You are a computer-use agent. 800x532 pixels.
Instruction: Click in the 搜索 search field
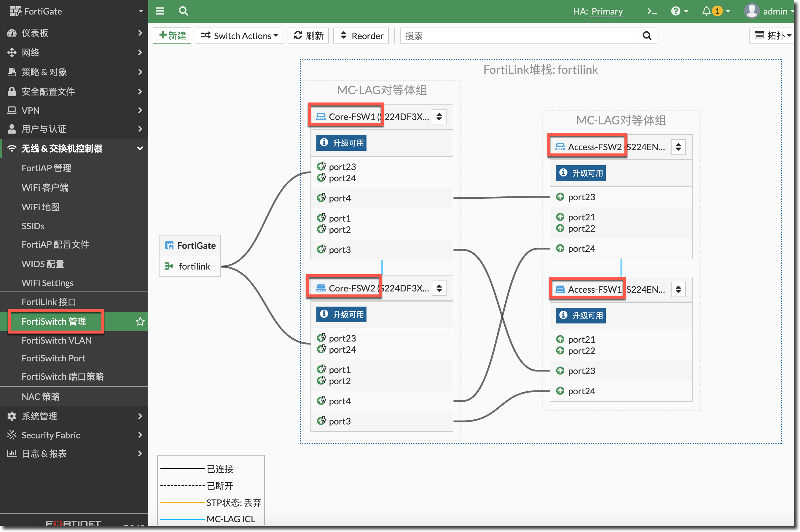click(518, 36)
